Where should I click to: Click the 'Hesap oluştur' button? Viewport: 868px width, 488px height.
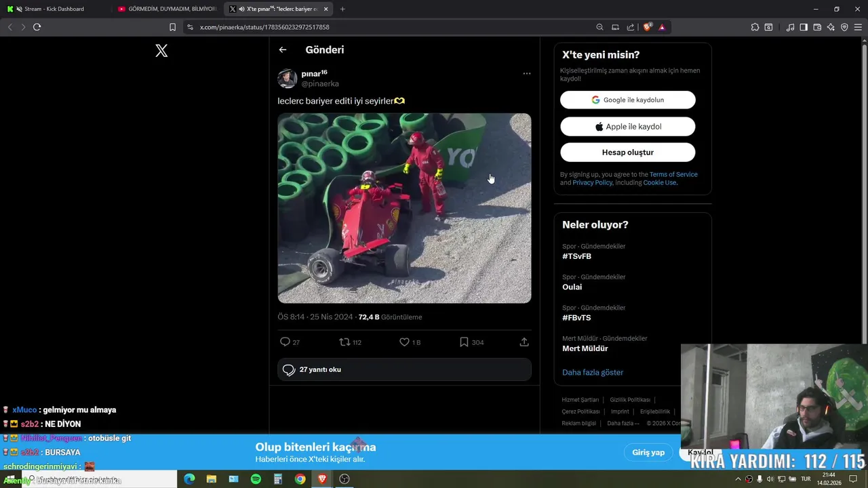click(628, 152)
